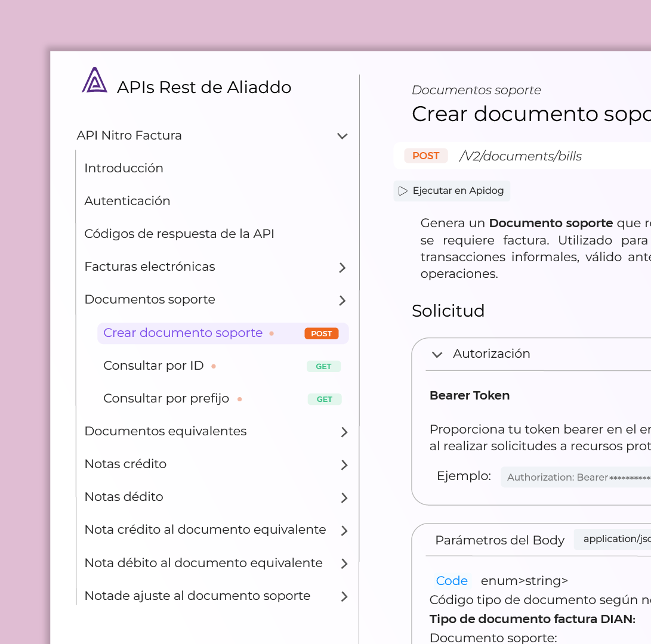Select Nota débito al documento equivalente
The image size is (651, 644).
point(203,563)
